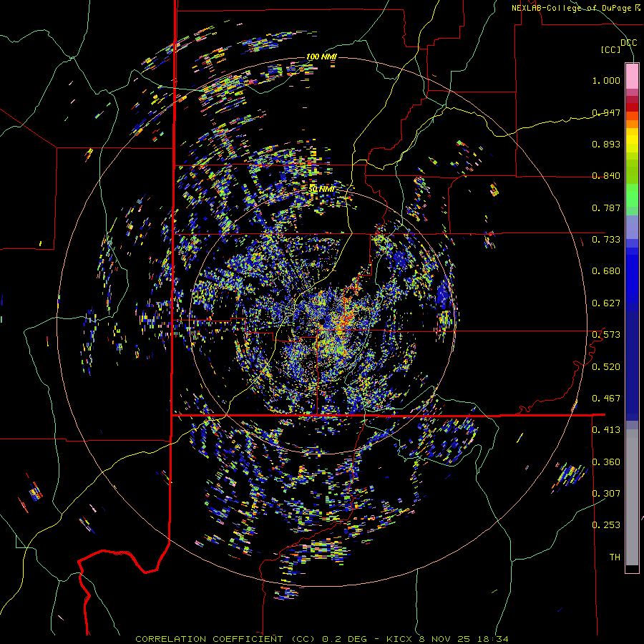644x644 pixels.
Task: Click the 0.360 scale value
Action: [606, 462]
